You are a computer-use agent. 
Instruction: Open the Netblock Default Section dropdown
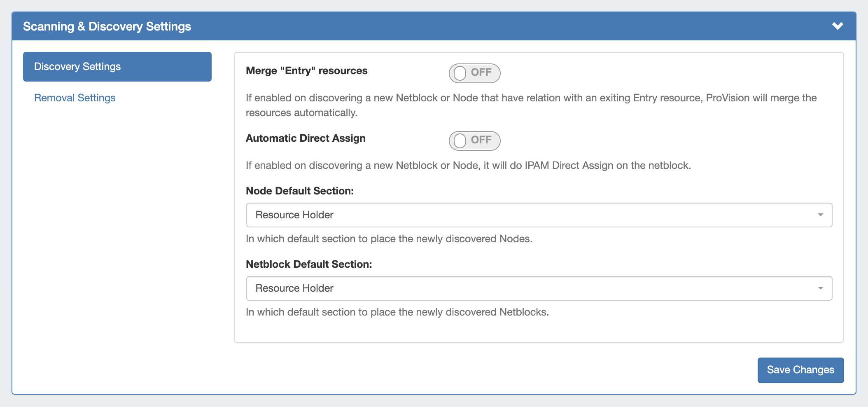539,288
